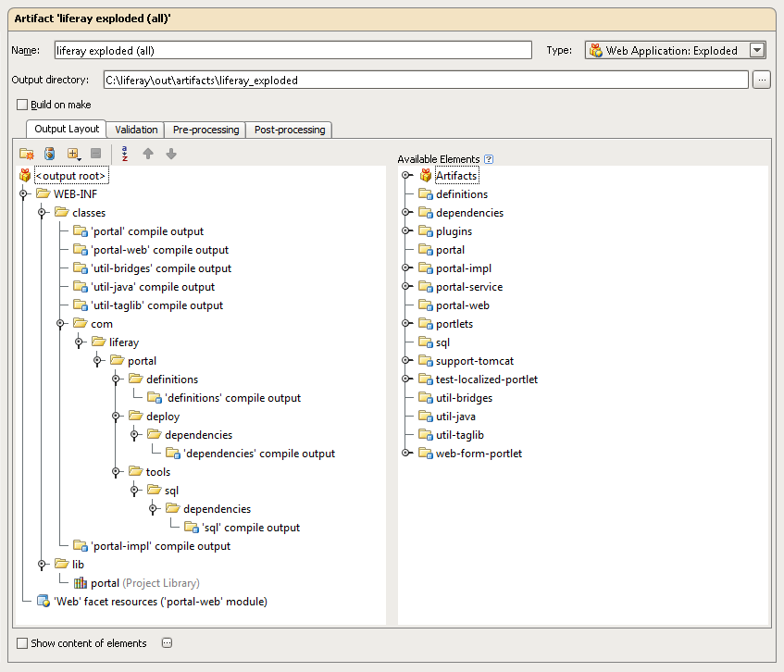
Task: Switch to the Validation tab
Action: 136,130
